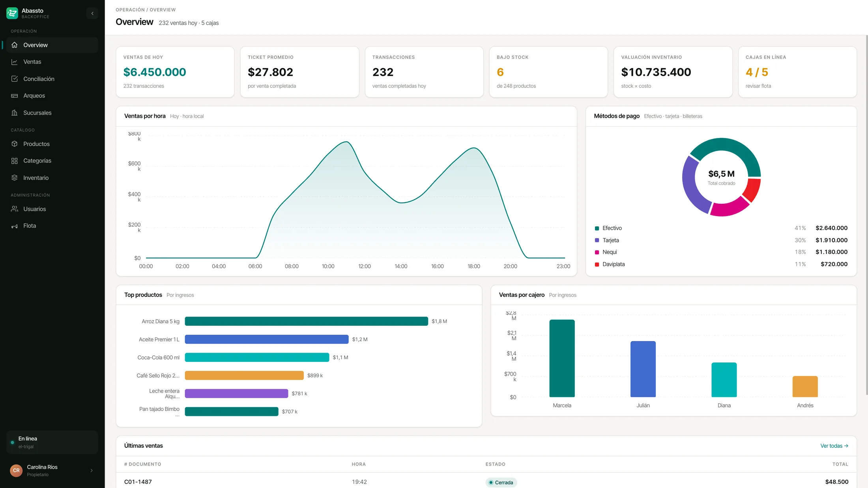The width and height of the screenshot is (868, 488).
Task: Click the Arqueos cash icon
Action: pos(15,96)
